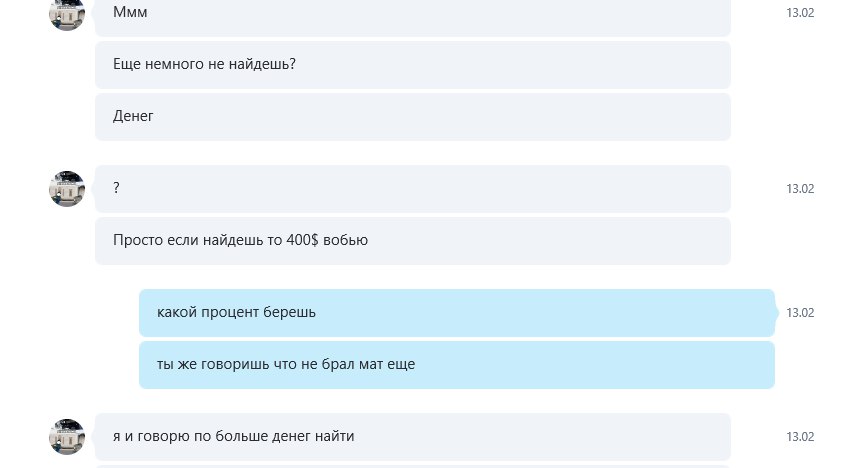This screenshot has height=468, width=842.
Task: Click the "400$" text in the message
Action: pos(302,240)
